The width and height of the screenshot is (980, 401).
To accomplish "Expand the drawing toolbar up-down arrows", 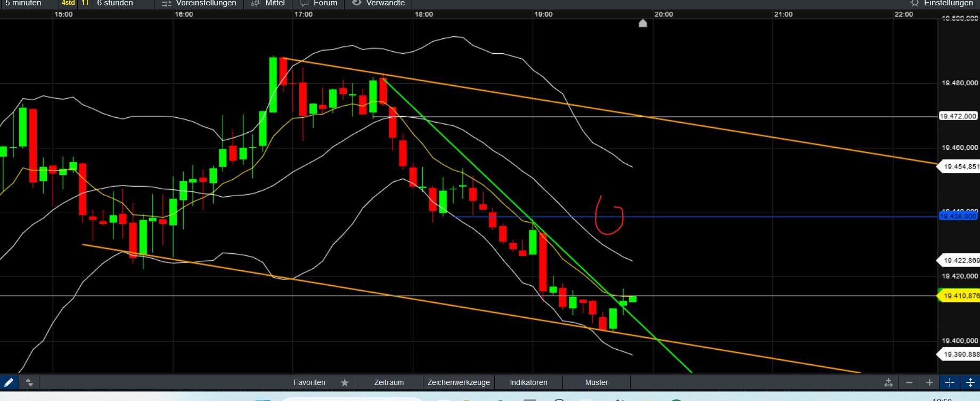I will (29, 382).
